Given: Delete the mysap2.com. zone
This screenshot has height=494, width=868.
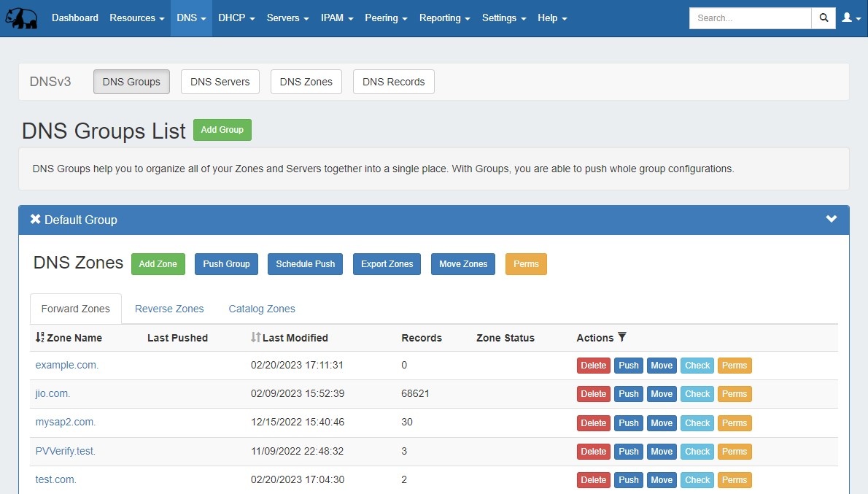Looking at the screenshot, I should [x=594, y=423].
